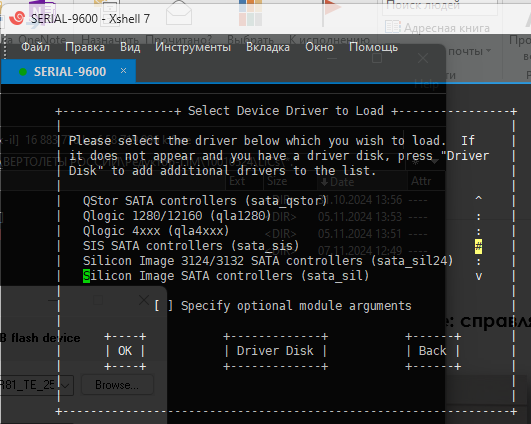Open the Вид menu

(x=130, y=47)
